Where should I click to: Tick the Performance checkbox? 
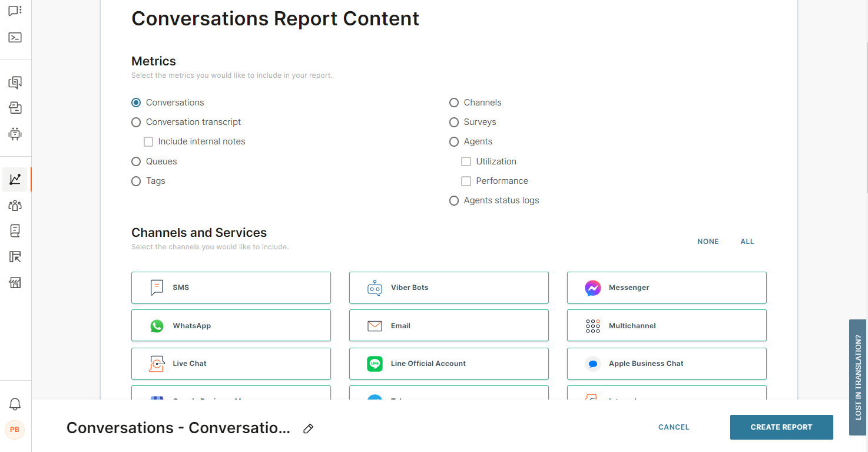point(466,181)
